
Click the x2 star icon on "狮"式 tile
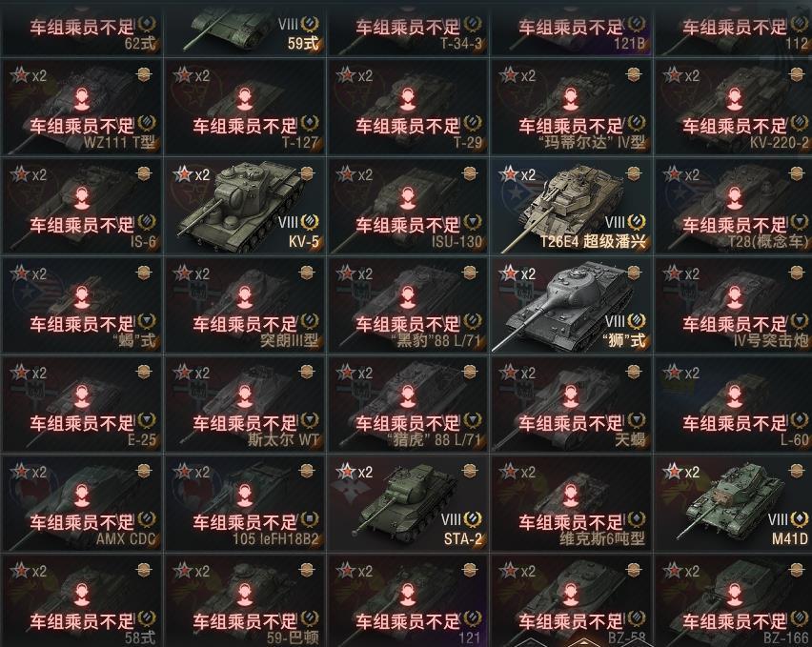(x=518, y=273)
